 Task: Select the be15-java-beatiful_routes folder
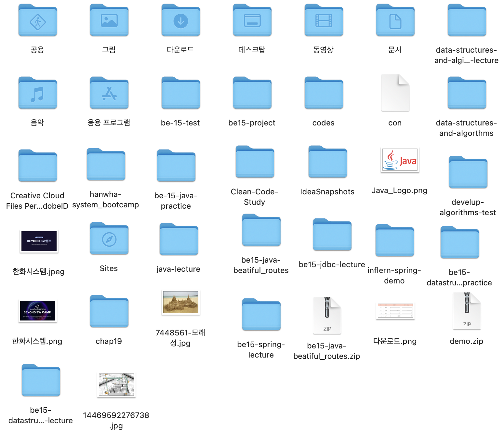261,230
